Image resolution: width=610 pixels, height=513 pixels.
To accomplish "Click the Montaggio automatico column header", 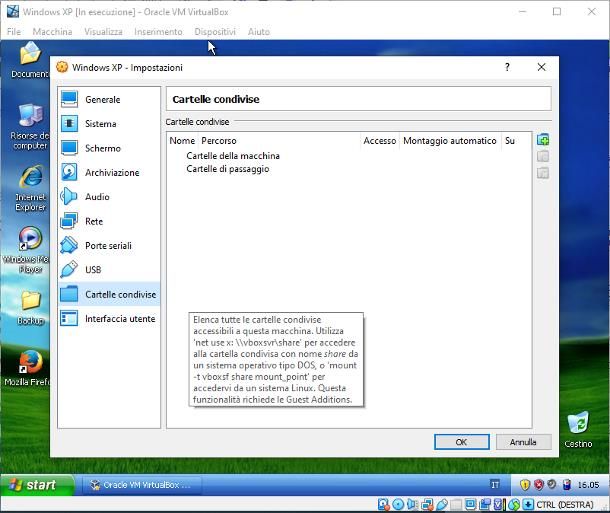I will 450,140.
